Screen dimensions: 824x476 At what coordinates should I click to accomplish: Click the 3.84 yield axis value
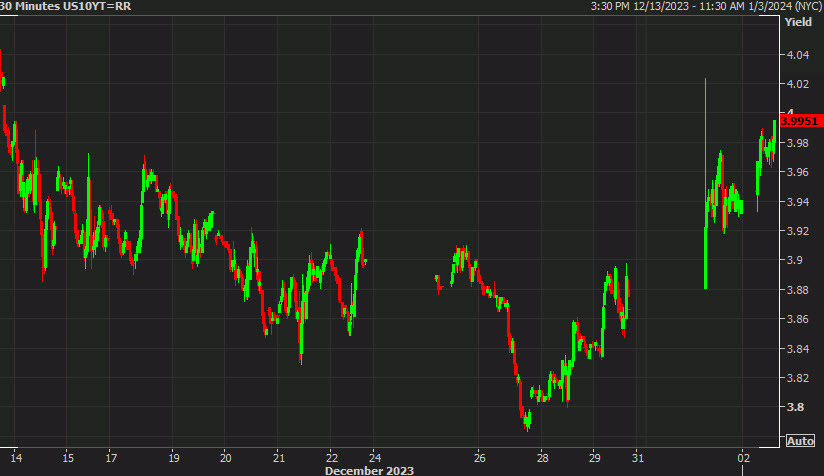[x=798, y=348]
